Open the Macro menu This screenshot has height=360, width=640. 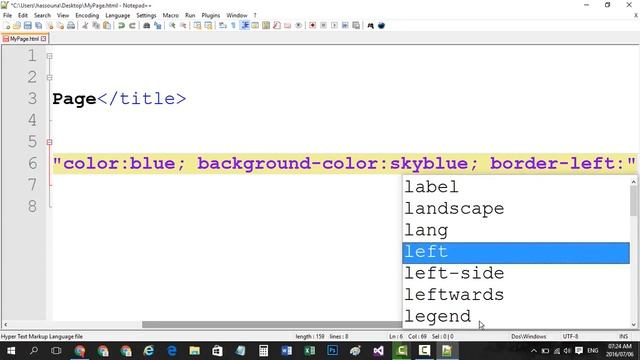coord(171,15)
